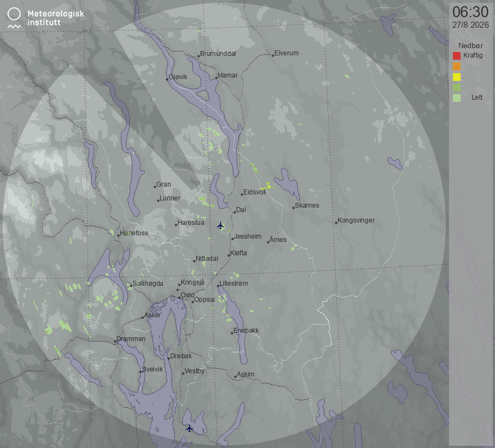Click the Kløfta place label
This screenshot has width=495, height=448.
coord(238,253)
